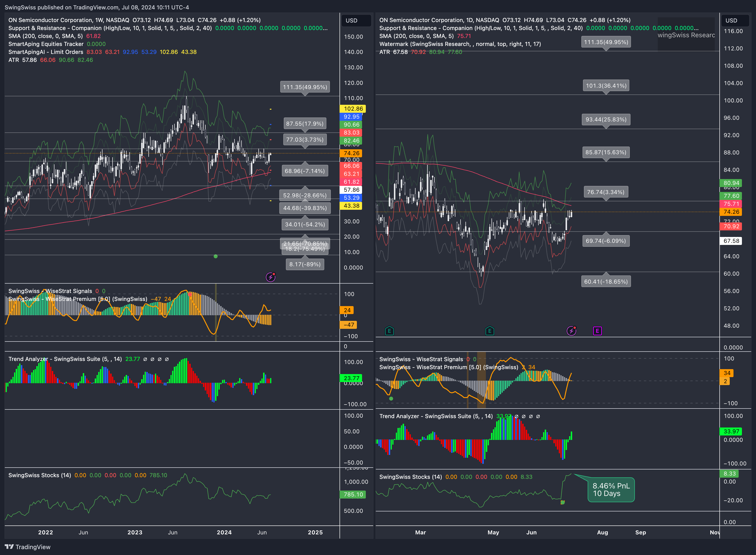This screenshot has width=756, height=555.
Task: Click the 85.87(15.63%) resistance tag
Action: 606,152
